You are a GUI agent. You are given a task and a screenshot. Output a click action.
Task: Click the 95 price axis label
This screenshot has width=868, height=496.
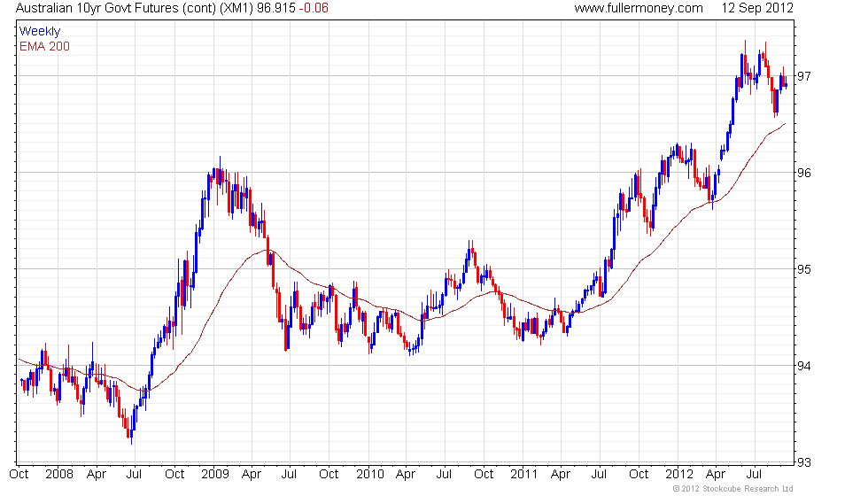click(804, 269)
